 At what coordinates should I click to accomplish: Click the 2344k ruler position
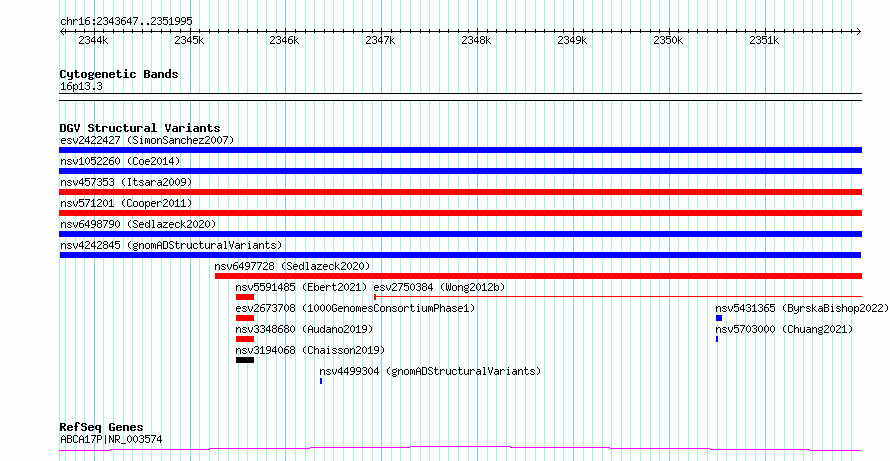click(93, 41)
